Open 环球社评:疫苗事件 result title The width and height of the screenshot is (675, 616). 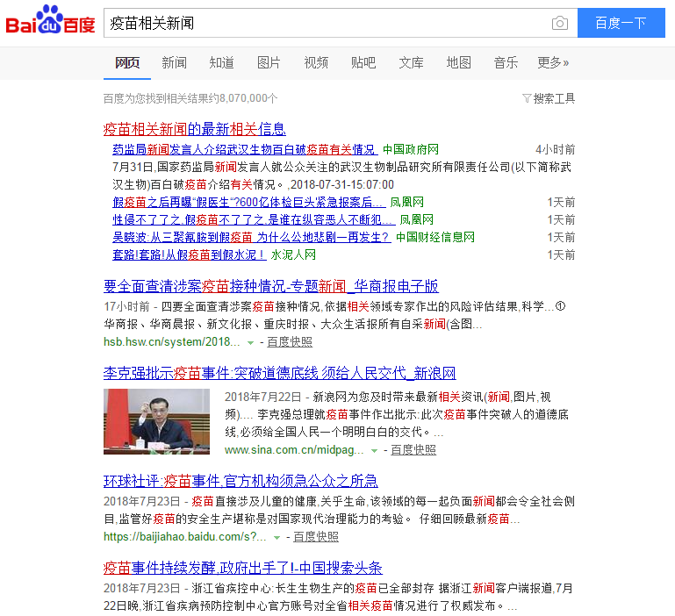click(x=241, y=480)
